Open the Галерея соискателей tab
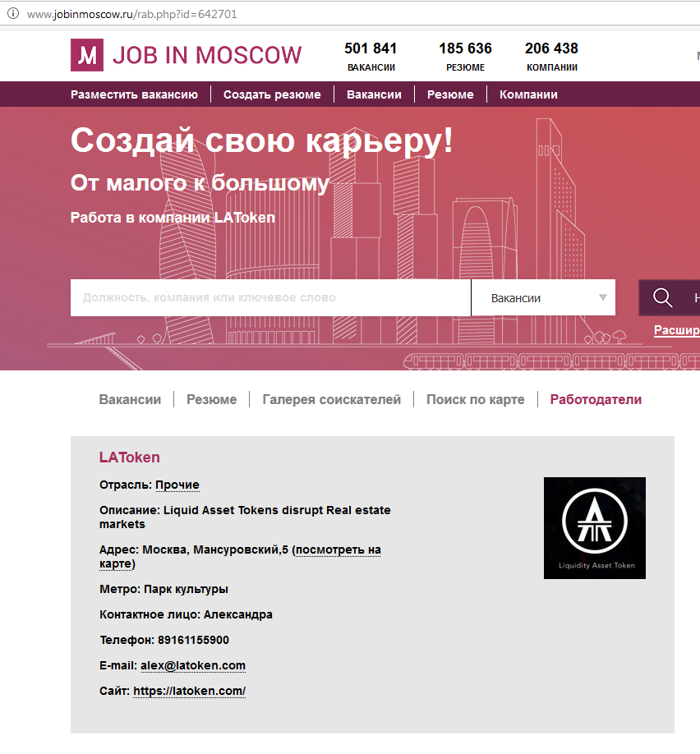Image resolution: width=700 pixels, height=754 pixels. pos(331,400)
